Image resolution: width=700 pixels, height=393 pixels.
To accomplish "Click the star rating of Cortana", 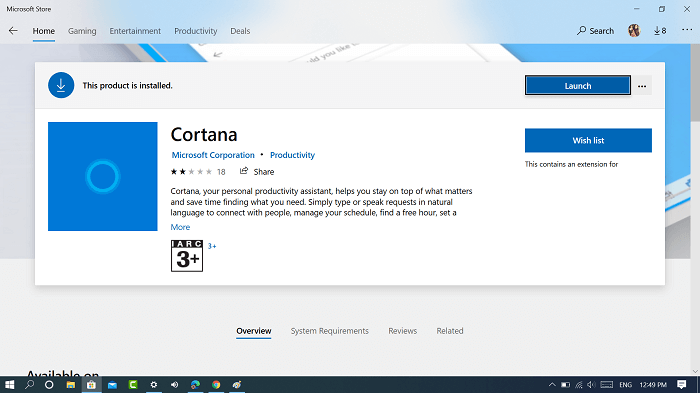I will point(191,171).
